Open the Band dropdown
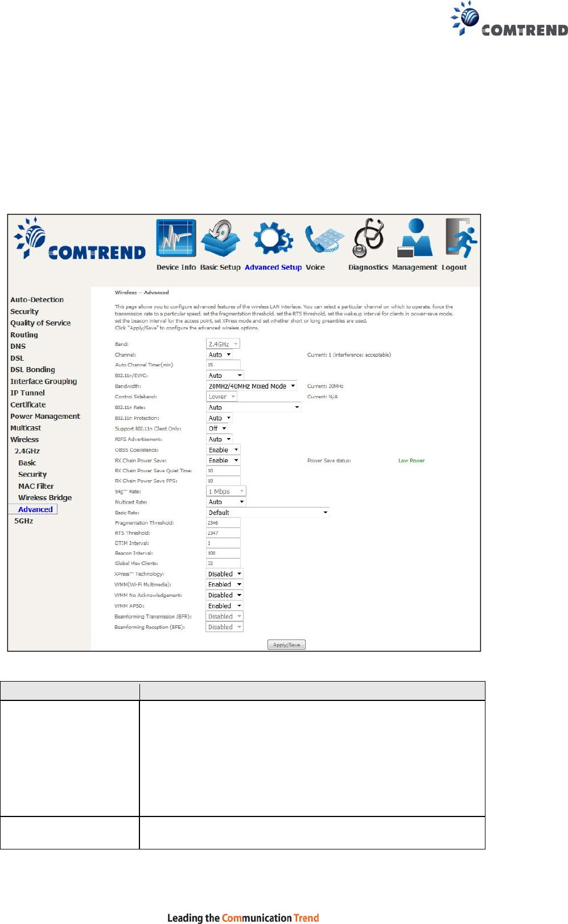The image size is (568, 924). click(223, 344)
